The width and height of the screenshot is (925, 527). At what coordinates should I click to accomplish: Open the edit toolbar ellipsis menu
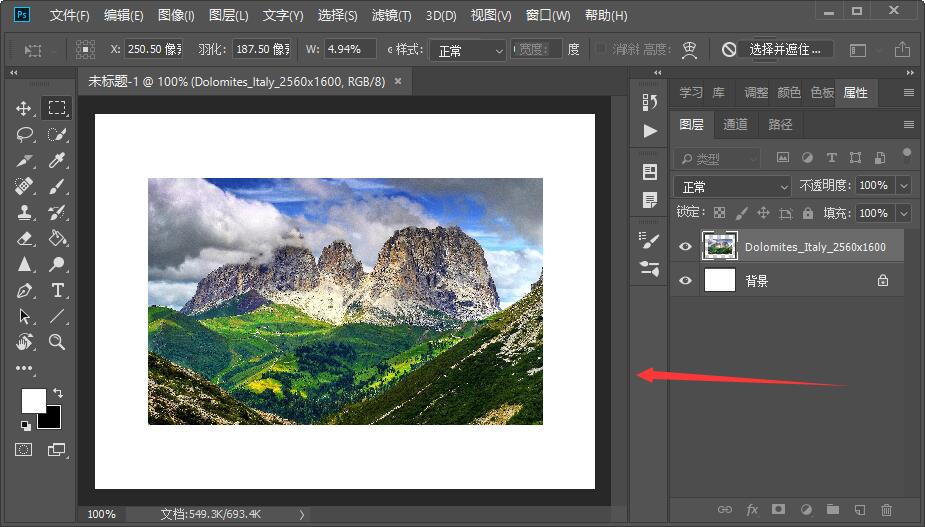(x=24, y=368)
